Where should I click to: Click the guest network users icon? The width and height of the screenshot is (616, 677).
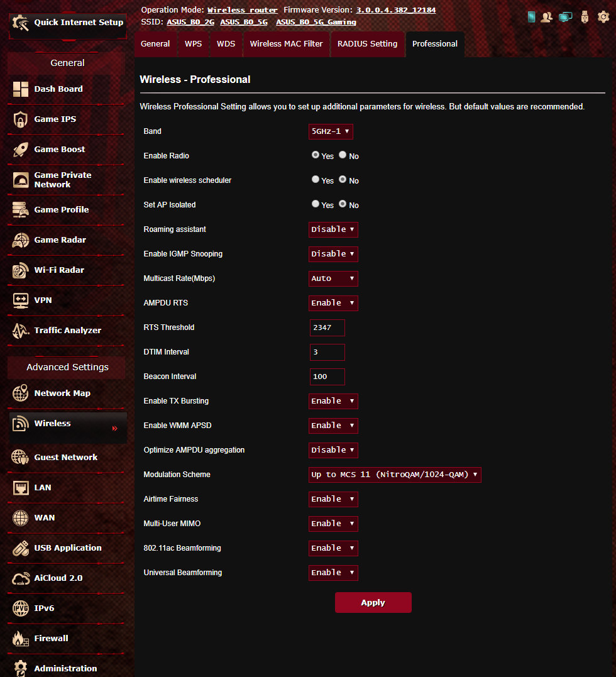point(547,17)
